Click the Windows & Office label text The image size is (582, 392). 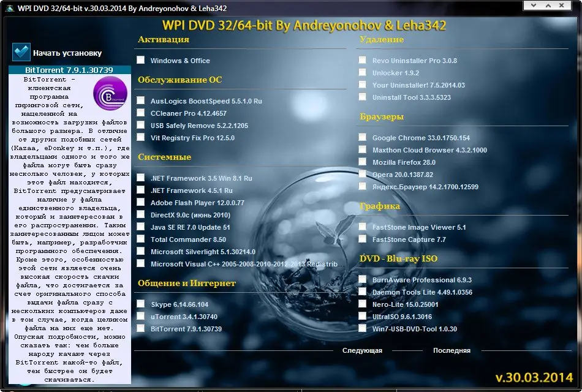click(x=180, y=61)
